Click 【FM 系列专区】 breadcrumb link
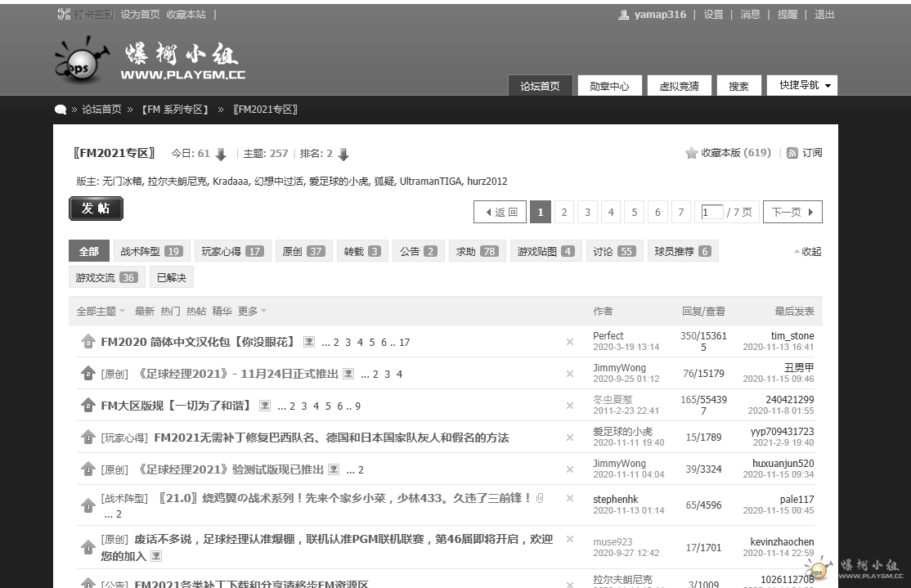The height and width of the screenshot is (588, 911). click(175, 110)
